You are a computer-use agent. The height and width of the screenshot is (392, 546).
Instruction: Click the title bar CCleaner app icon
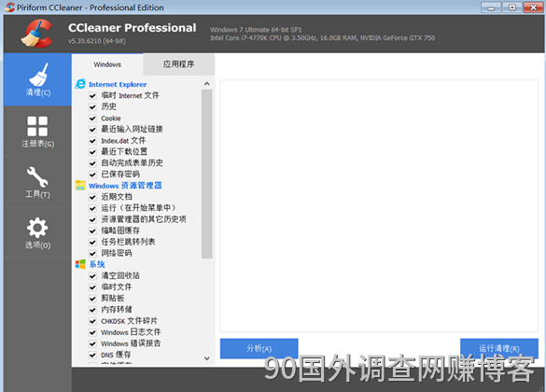(x=9, y=7)
